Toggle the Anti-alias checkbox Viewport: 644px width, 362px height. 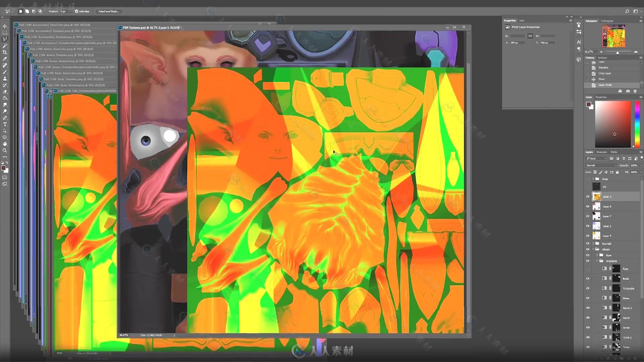76,11
